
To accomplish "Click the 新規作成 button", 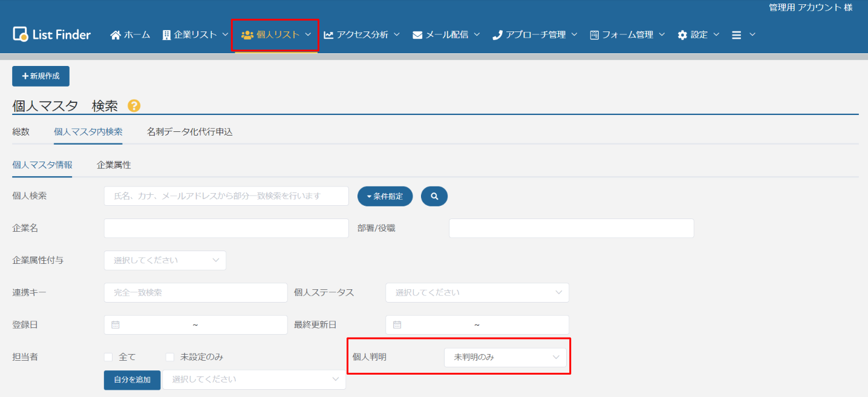I will [41, 76].
